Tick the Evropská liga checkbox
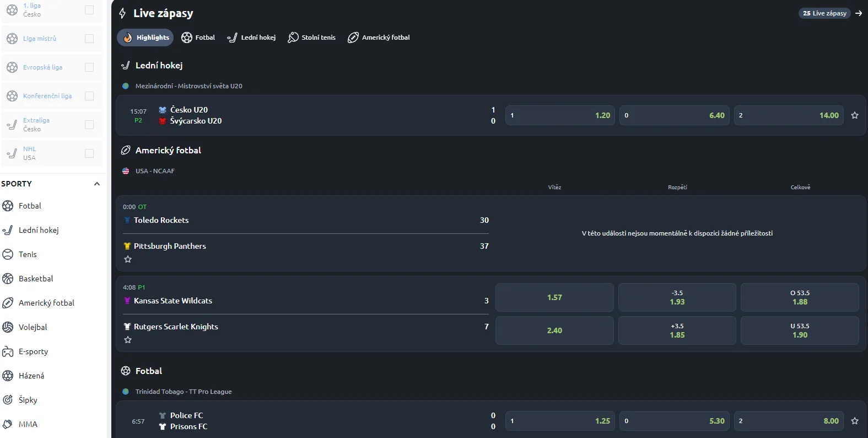Screen dimensions: 868x438 [x=89, y=67]
